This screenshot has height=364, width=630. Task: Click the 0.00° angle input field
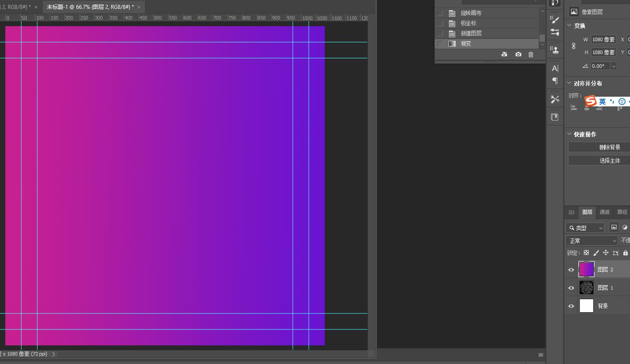[601, 66]
